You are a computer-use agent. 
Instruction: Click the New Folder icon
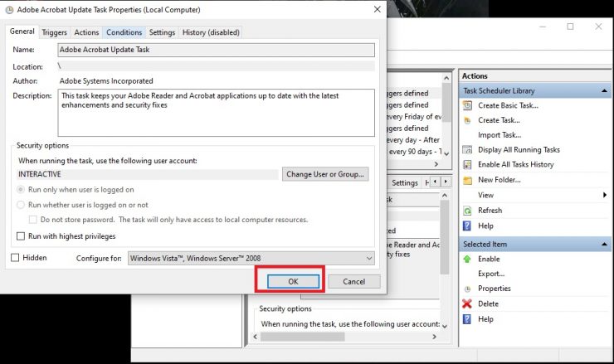[467, 180]
